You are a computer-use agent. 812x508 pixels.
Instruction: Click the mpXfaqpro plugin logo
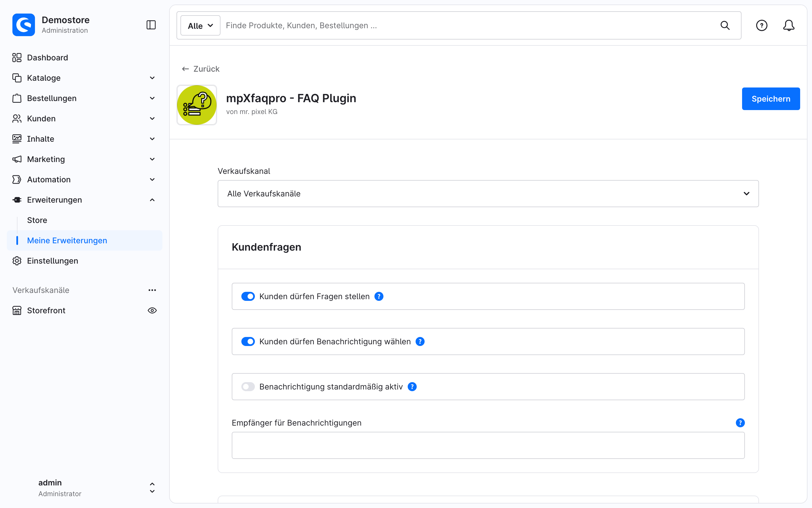(197, 105)
